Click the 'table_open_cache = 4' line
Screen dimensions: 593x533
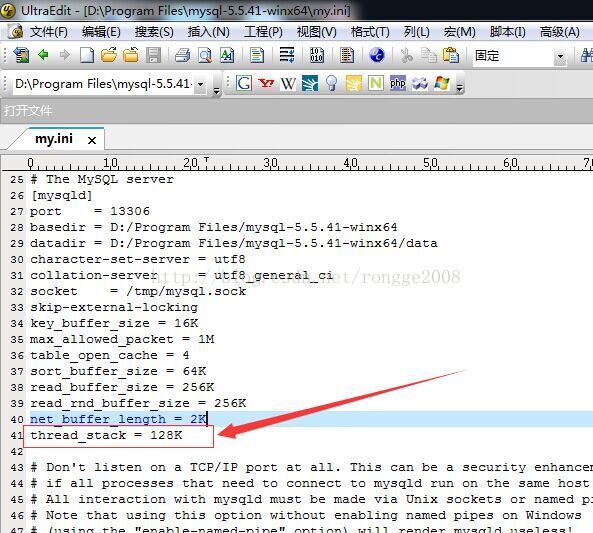pos(110,355)
